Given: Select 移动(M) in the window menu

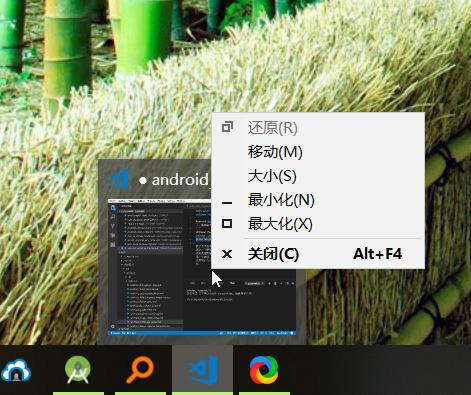Looking at the screenshot, I should (318, 152).
